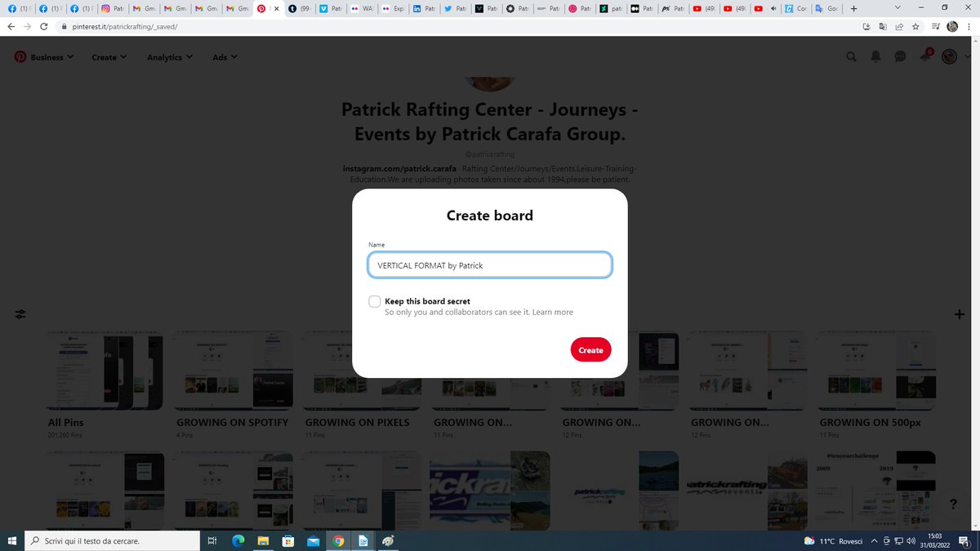Open Task View on the taskbar
Image resolution: width=980 pixels, height=551 pixels.
[x=212, y=540]
